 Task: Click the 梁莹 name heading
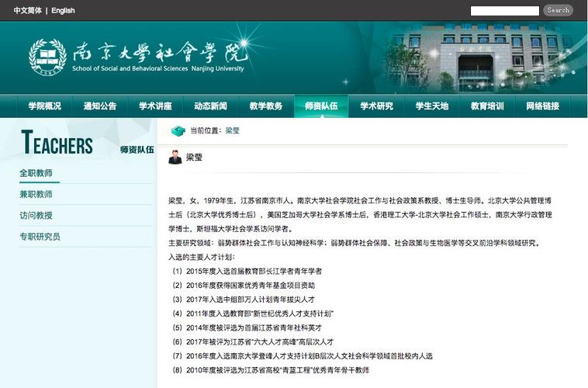(x=194, y=158)
